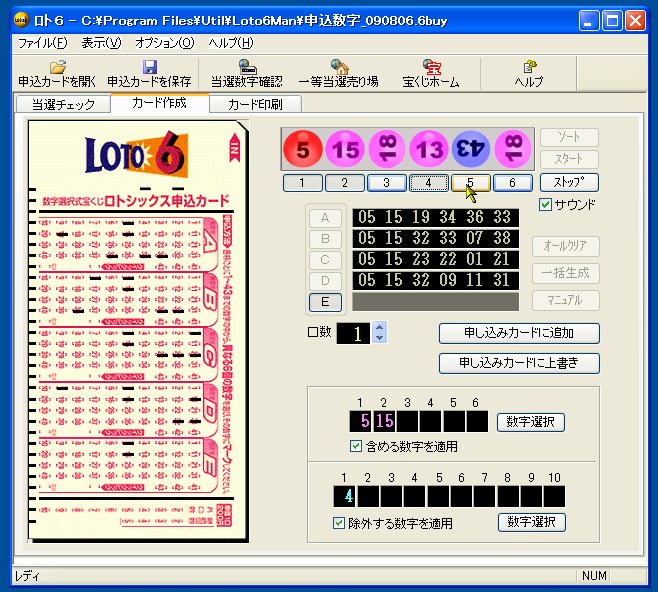This screenshot has height=592, width=658.
Task: Toggle the サウンド checkbox
Action: tap(545, 205)
